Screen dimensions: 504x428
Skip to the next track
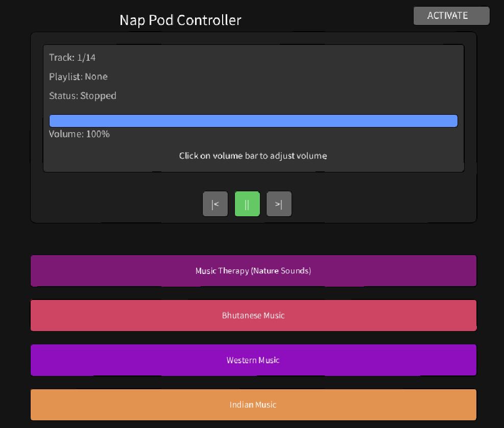pyautogui.click(x=279, y=204)
